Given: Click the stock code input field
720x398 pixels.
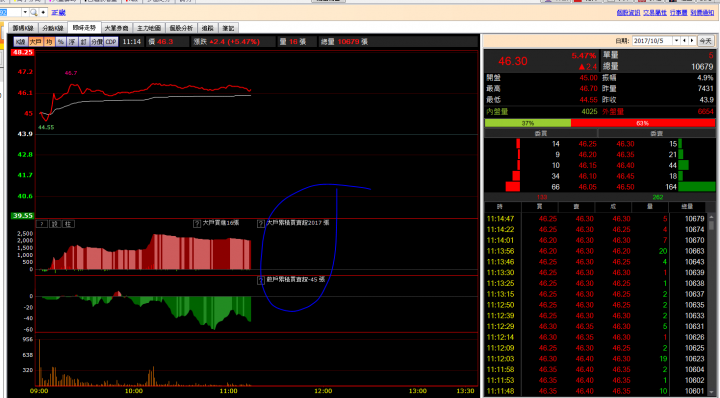Looking at the screenshot, I should point(10,12).
